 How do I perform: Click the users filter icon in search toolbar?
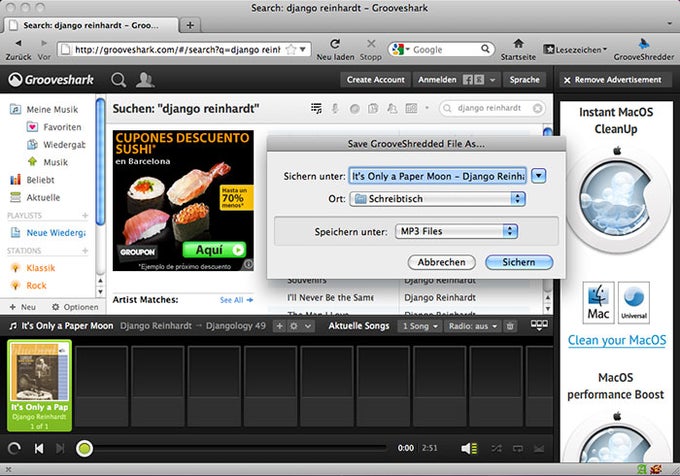tap(392, 108)
